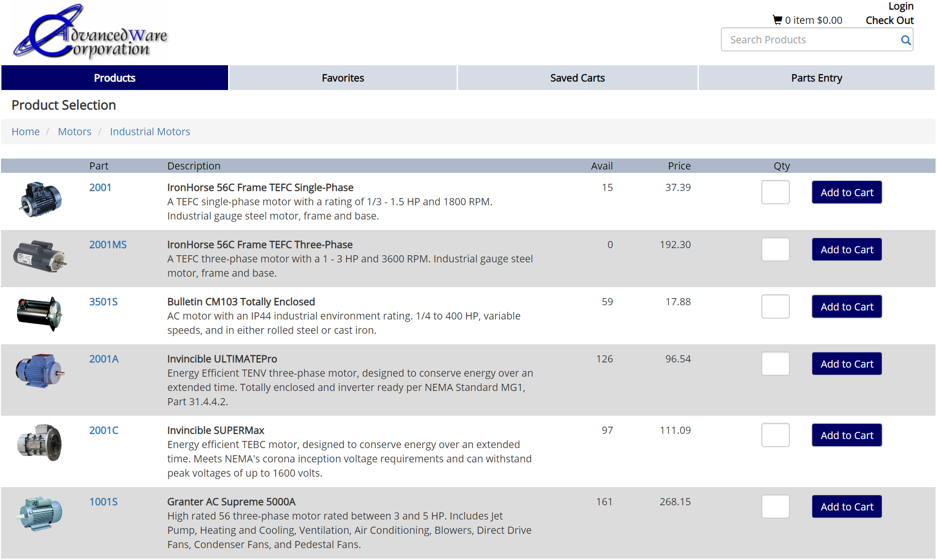Viewport: 937px width, 560px height.
Task: Click the Qty column header
Action: 782,166
